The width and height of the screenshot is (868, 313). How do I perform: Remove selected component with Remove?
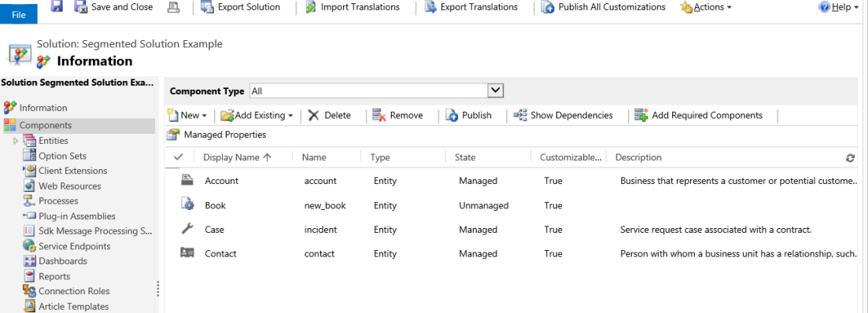click(x=397, y=115)
